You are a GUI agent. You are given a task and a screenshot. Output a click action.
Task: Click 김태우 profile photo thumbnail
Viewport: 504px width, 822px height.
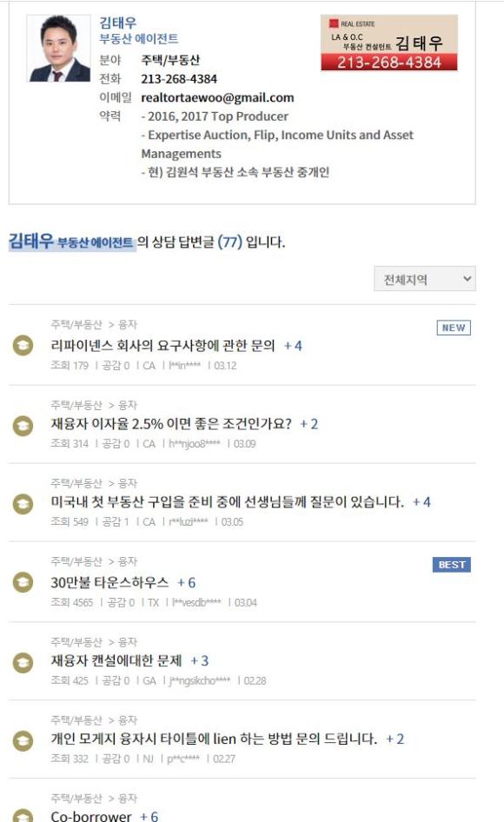pos(59,49)
